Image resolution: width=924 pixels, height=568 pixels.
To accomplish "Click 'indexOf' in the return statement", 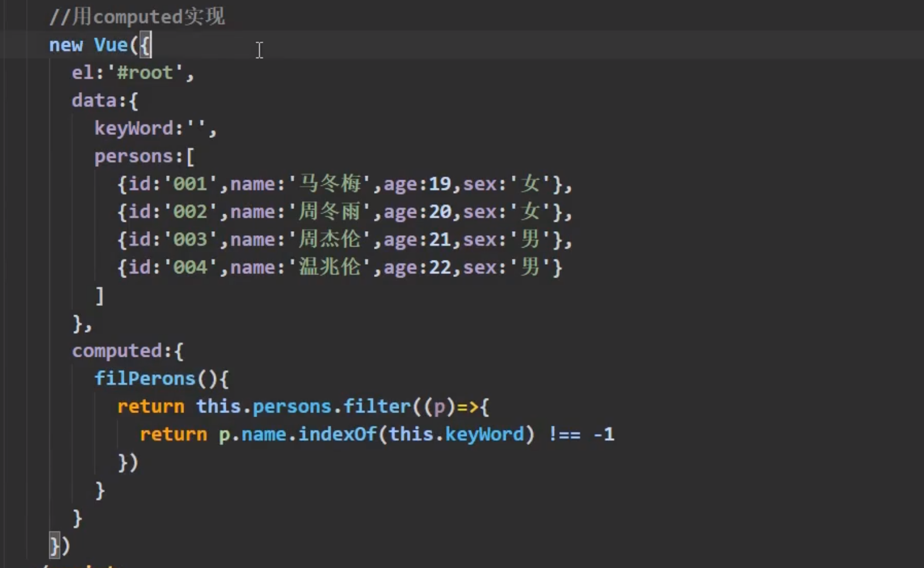I will pos(337,434).
